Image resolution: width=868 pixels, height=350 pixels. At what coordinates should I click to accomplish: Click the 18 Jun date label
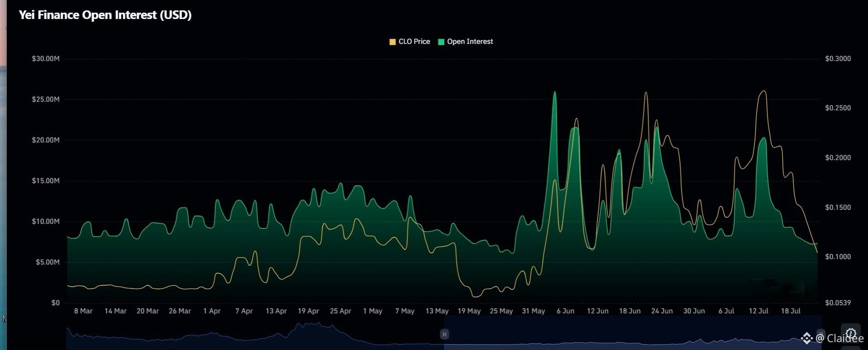click(x=630, y=311)
